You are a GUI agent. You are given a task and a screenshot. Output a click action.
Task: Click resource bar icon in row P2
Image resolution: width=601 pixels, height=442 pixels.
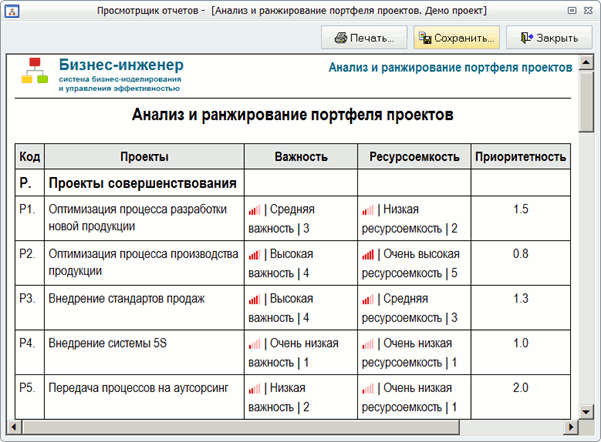coord(368,255)
